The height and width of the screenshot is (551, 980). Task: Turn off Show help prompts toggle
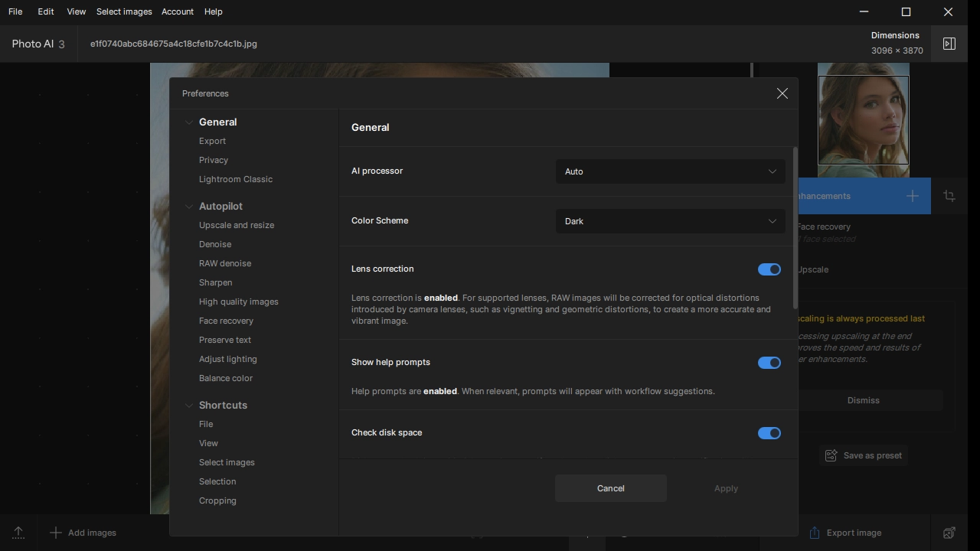769,363
